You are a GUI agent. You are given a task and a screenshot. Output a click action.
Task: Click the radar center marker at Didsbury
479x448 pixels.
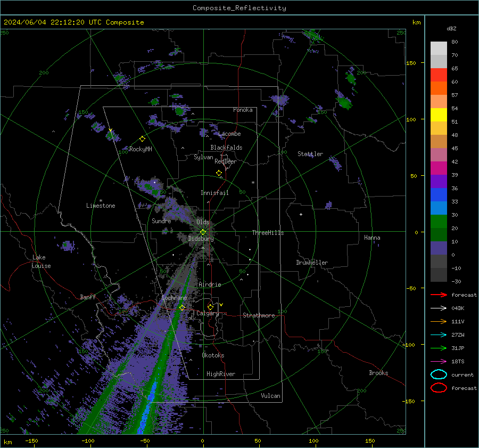[203, 232]
